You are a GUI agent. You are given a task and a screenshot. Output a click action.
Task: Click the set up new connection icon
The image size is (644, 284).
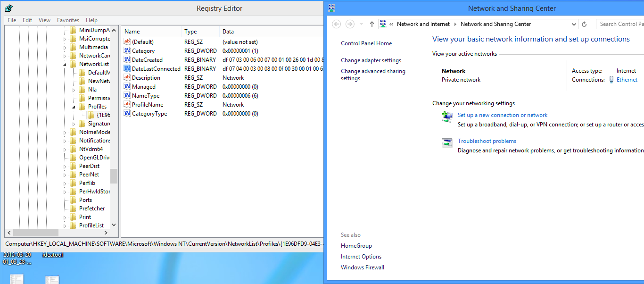coord(447,117)
